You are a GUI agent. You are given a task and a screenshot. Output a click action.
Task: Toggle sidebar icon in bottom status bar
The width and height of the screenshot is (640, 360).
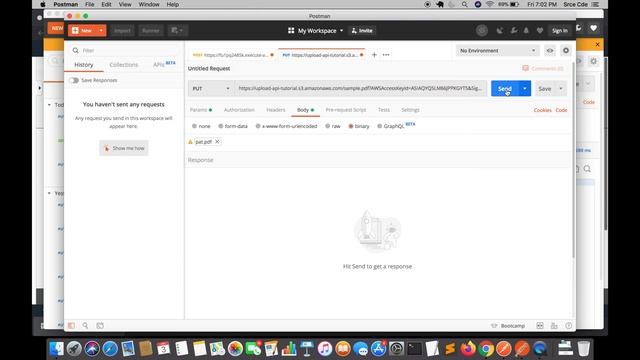[71, 326]
